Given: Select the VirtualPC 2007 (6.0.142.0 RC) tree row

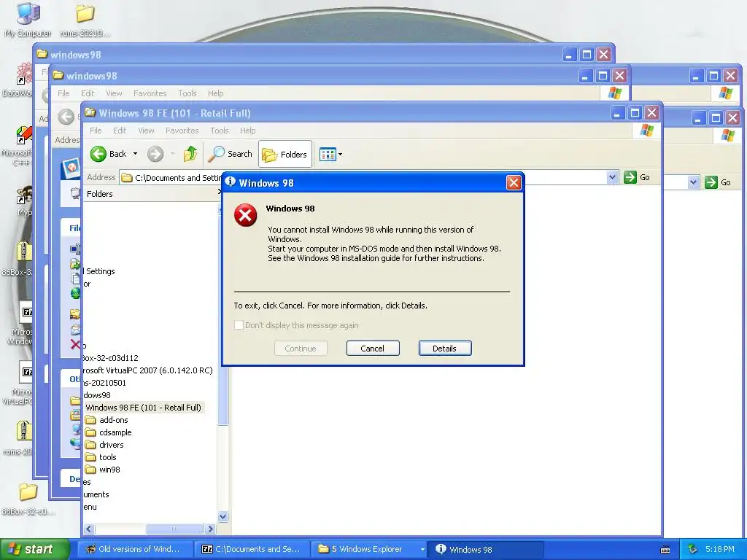Looking at the screenshot, I should pos(147,370).
